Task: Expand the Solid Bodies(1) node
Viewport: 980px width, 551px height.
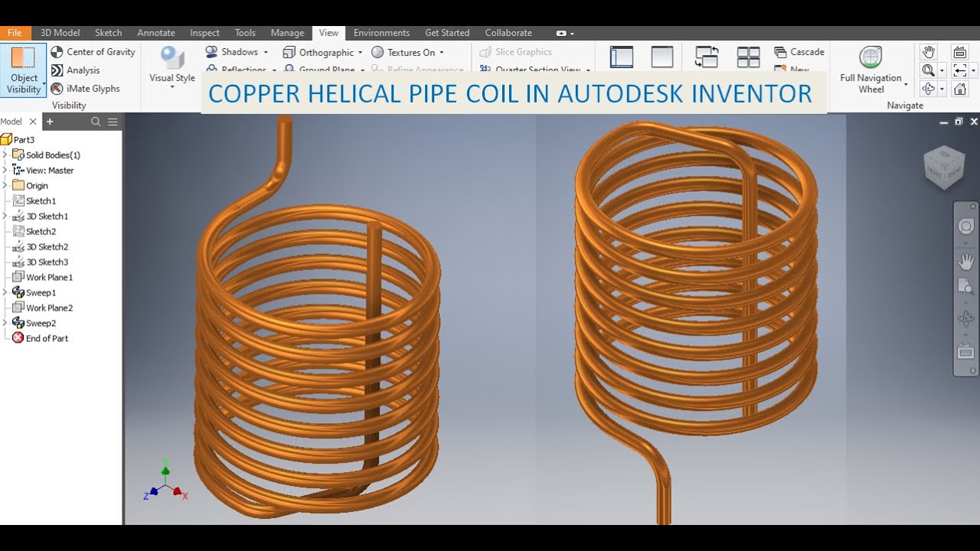Action: pyautogui.click(x=5, y=155)
